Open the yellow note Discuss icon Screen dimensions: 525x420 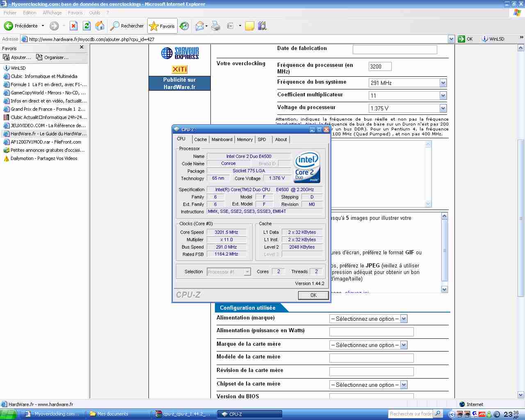click(249, 26)
